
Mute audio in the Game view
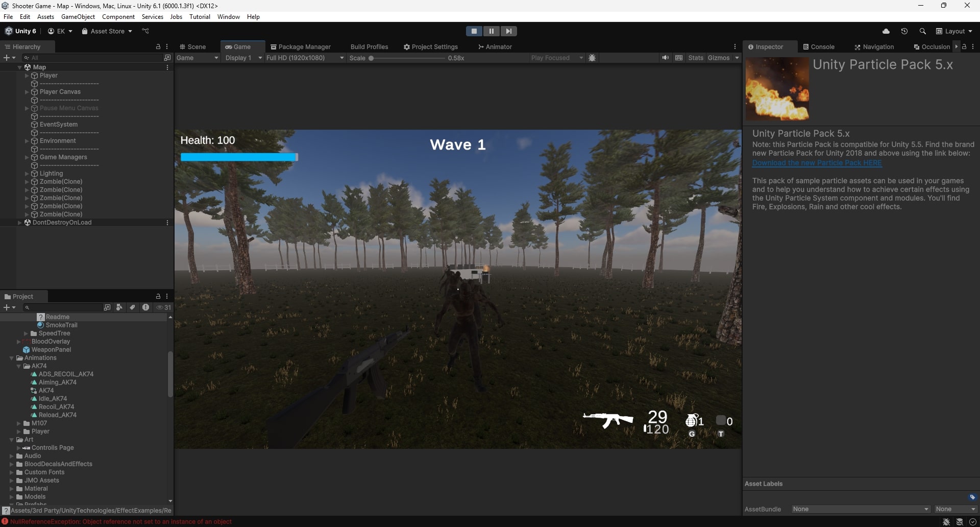tap(665, 58)
